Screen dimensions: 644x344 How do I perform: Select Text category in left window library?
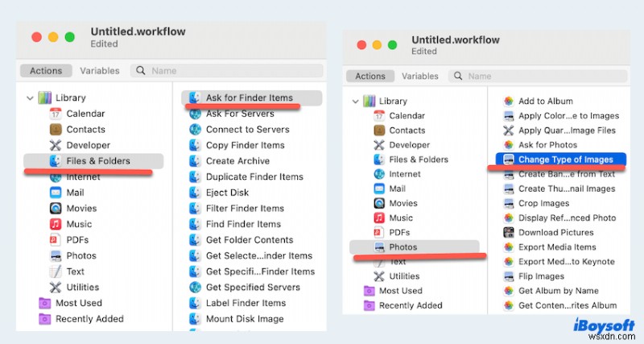point(75,271)
